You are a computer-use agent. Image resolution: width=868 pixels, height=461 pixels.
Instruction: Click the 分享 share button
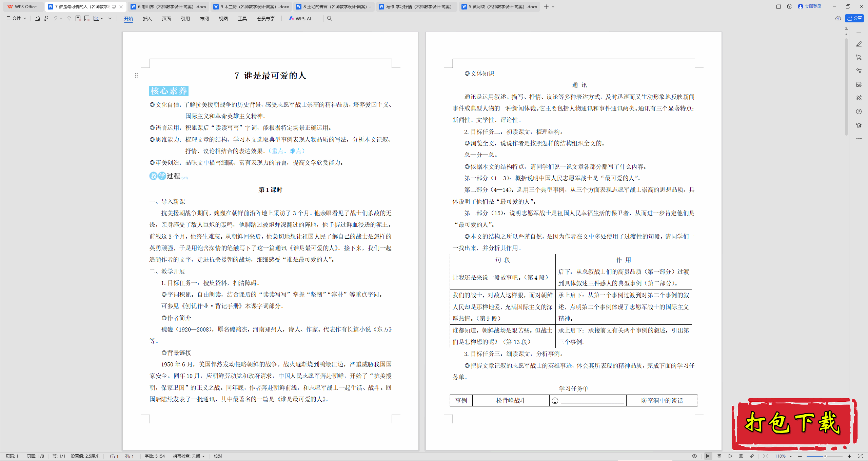(854, 18)
